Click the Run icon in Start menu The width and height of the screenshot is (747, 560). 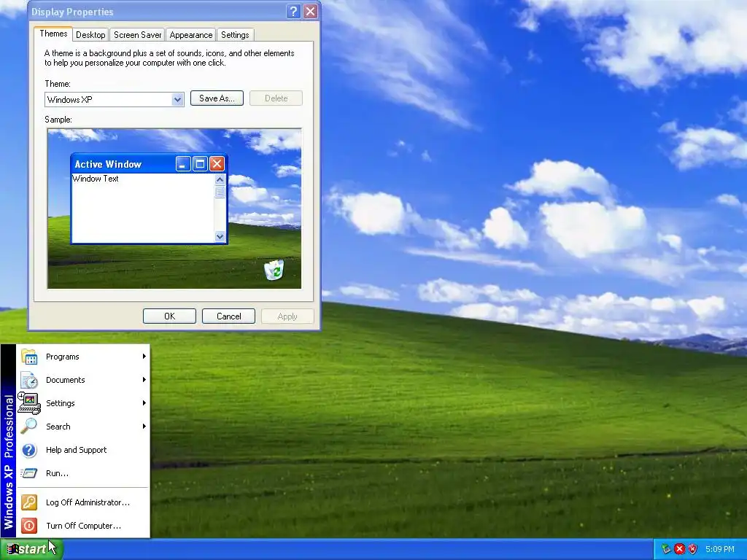(29, 473)
